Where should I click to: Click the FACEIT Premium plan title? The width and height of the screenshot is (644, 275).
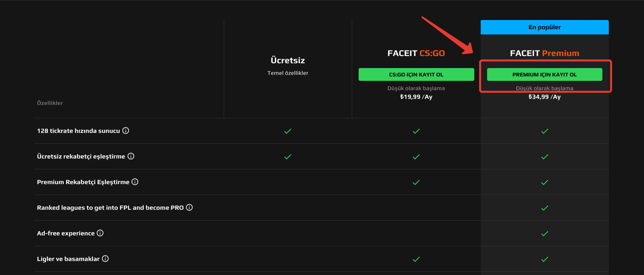(x=545, y=53)
